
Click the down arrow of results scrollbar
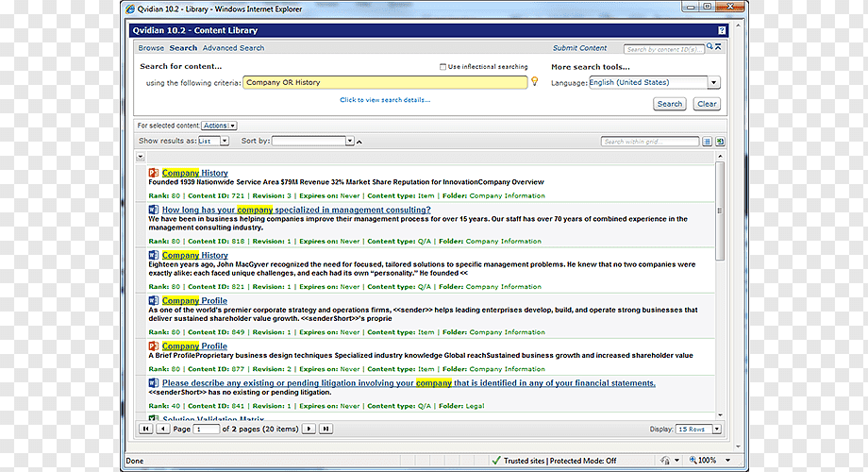coord(720,415)
